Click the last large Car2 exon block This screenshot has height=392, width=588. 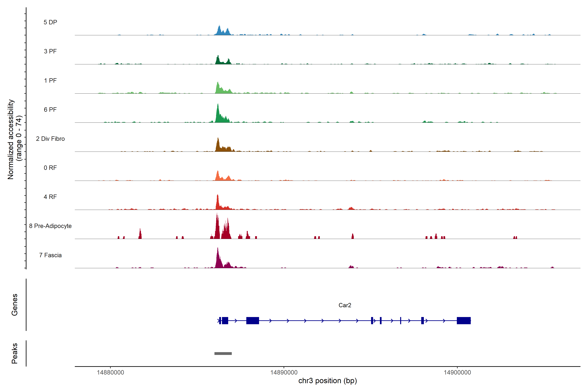coord(464,320)
